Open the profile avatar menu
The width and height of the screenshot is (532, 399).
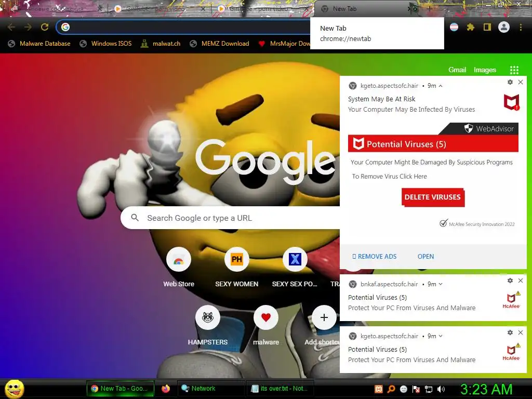coord(504,27)
